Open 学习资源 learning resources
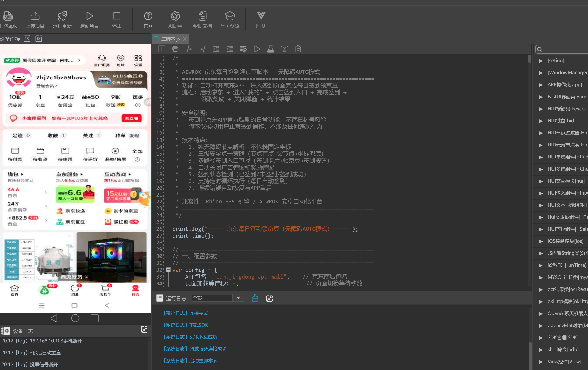Screen dimensions: 588x370 tap(230, 20)
